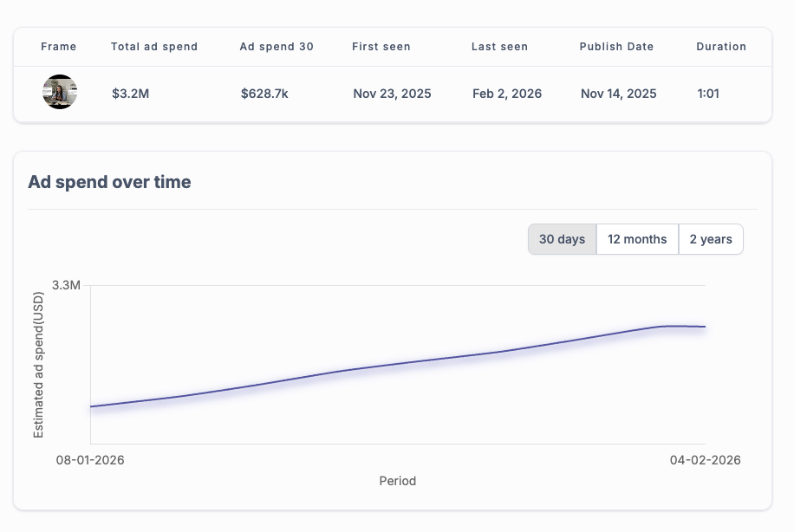
Task: Show the 2 years chart view
Action: (711, 239)
